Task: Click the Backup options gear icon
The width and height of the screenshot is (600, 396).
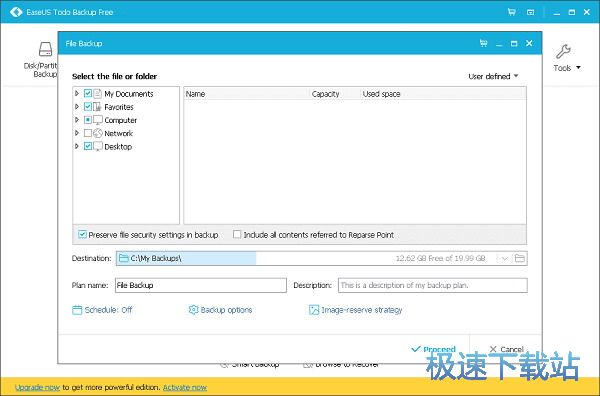Action: point(193,310)
